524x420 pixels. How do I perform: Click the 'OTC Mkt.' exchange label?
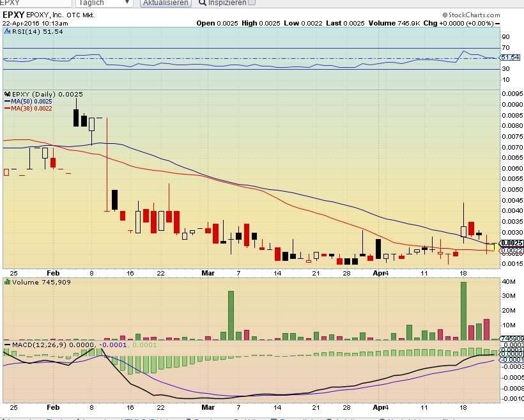(x=81, y=15)
